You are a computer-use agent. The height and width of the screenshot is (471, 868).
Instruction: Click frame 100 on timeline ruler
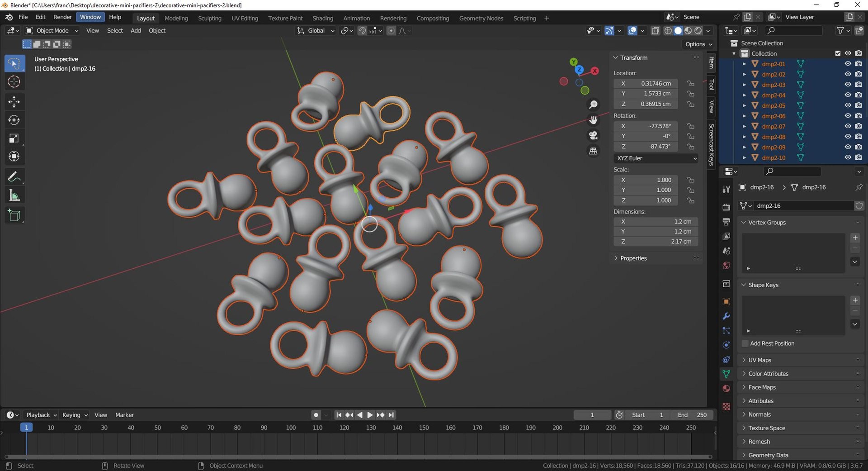coord(291,428)
